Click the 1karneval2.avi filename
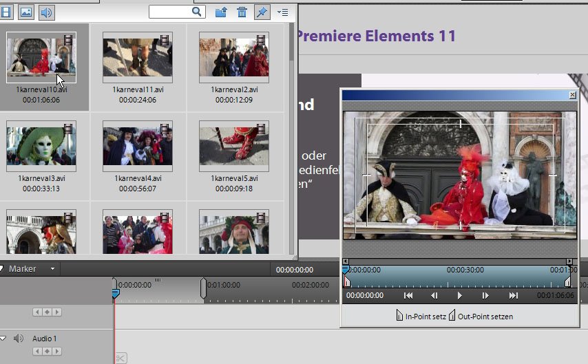 (x=234, y=89)
